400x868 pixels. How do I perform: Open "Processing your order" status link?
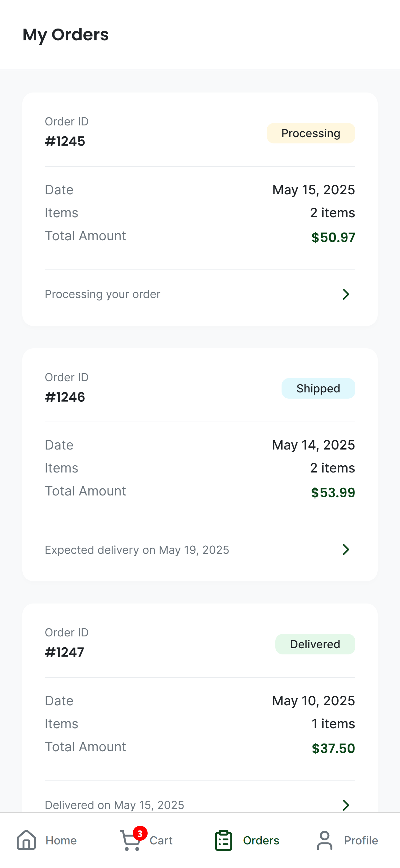[x=102, y=294]
